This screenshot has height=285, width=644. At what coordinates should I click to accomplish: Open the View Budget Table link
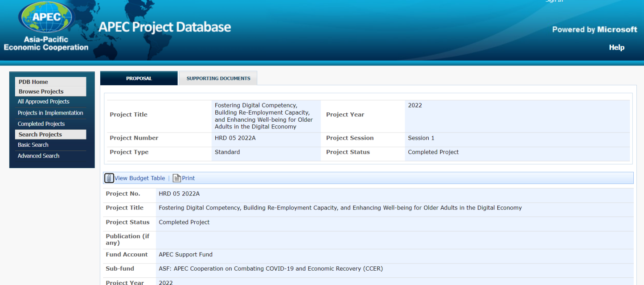(139, 178)
